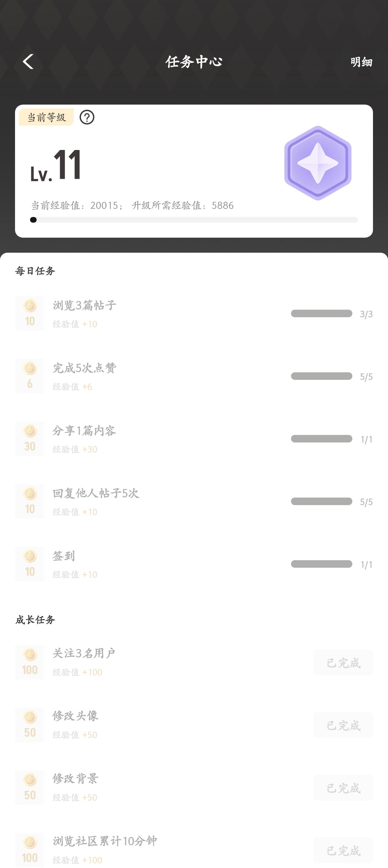Tap the purple hexagon level badge
388x868 pixels.
pyautogui.click(x=318, y=163)
